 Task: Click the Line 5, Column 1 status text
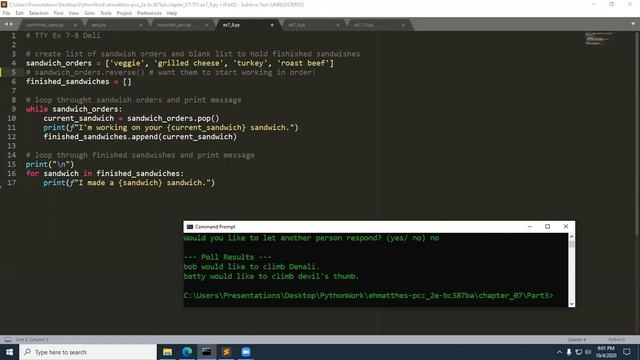click(x=32, y=340)
